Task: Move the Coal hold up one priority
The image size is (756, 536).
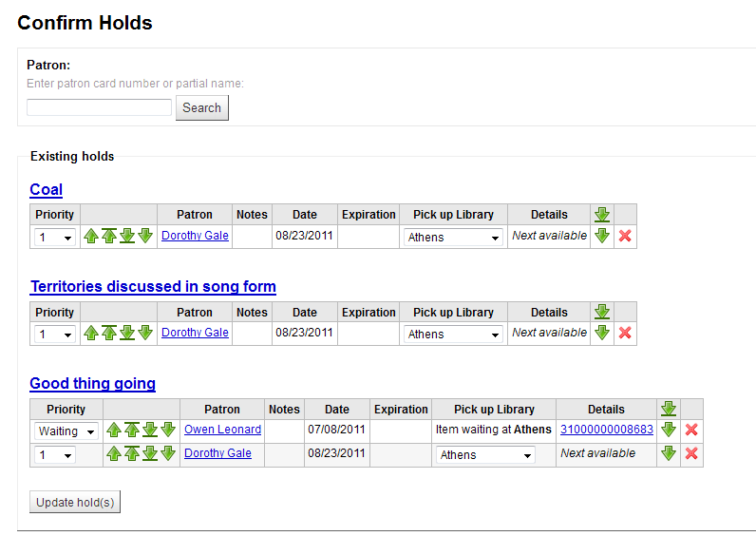Action: pos(91,236)
